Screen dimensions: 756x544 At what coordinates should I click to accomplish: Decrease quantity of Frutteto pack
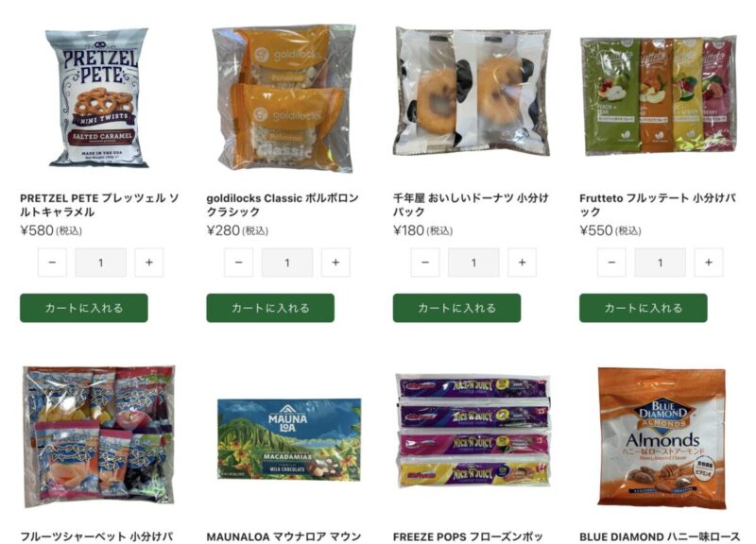611,263
